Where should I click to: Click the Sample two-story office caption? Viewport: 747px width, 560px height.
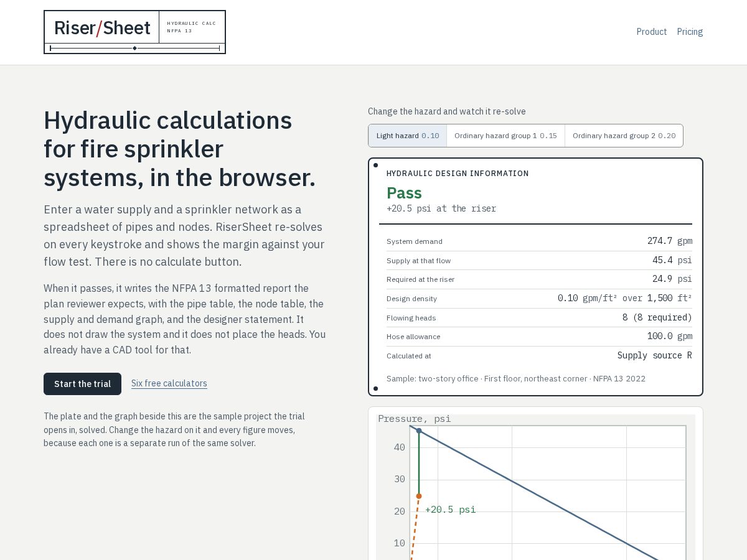click(x=515, y=378)
